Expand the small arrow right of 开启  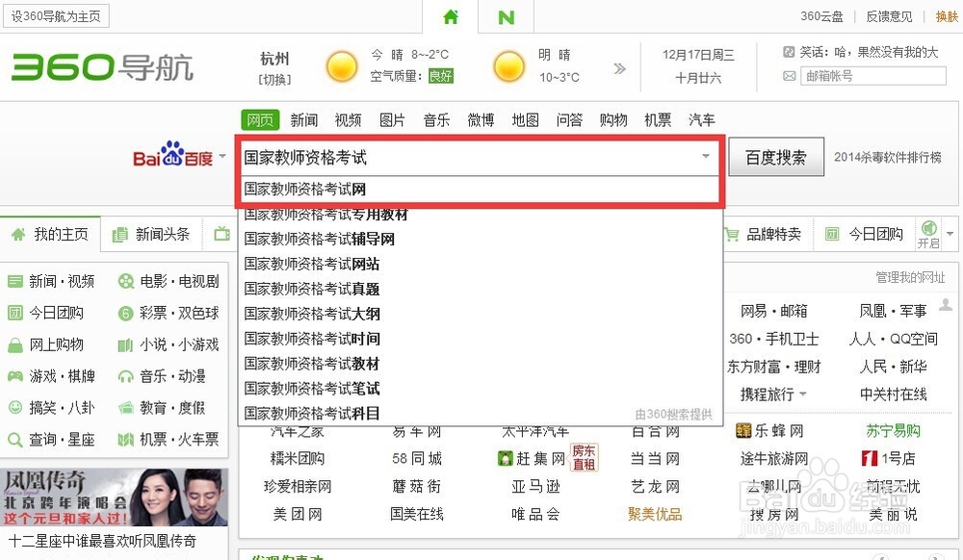coord(950,234)
